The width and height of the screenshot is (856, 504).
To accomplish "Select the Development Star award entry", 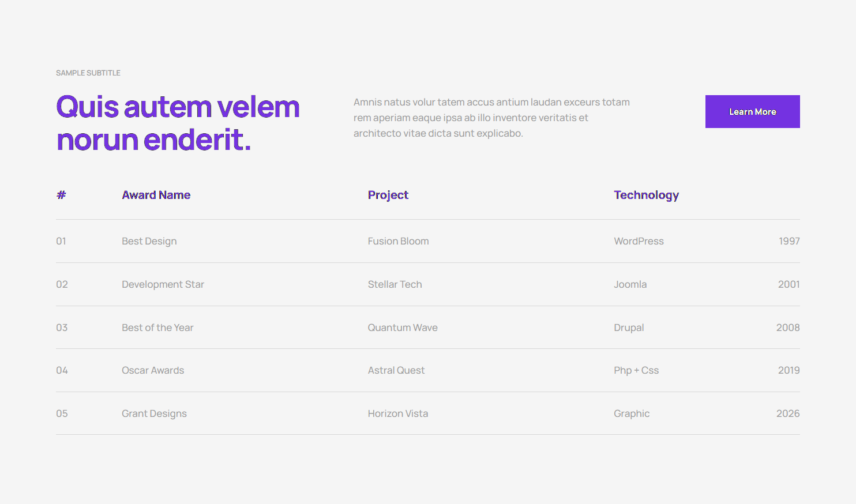I will click(x=163, y=284).
